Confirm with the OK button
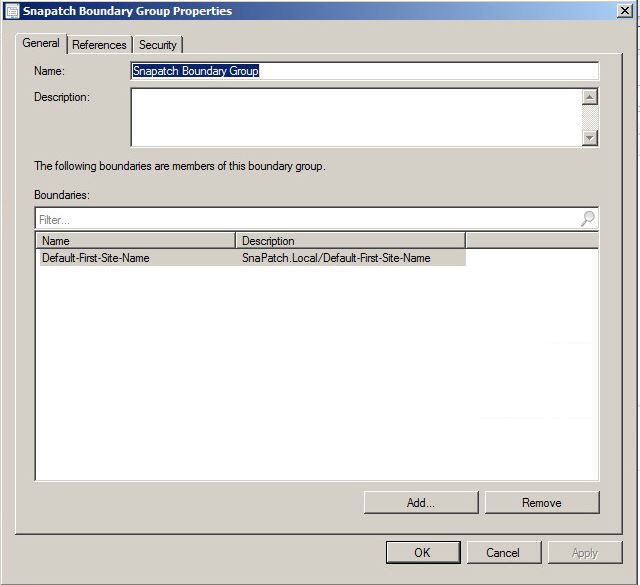 (x=423, y=552)
